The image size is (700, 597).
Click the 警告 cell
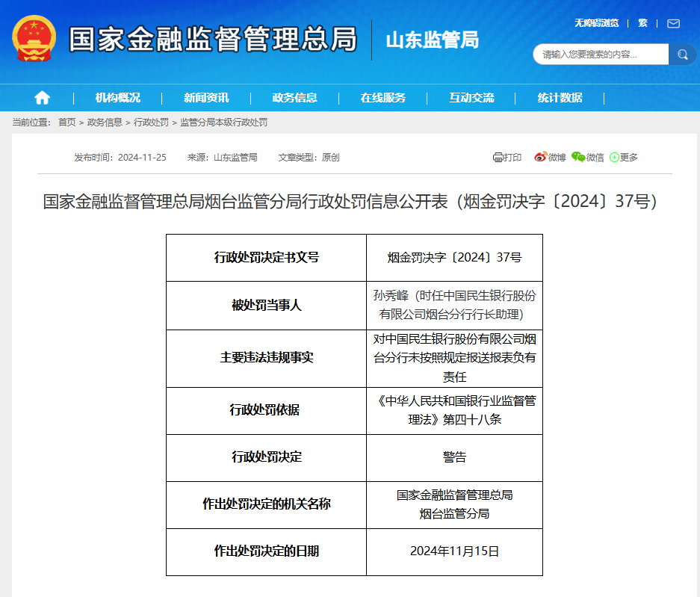point(454,458)
